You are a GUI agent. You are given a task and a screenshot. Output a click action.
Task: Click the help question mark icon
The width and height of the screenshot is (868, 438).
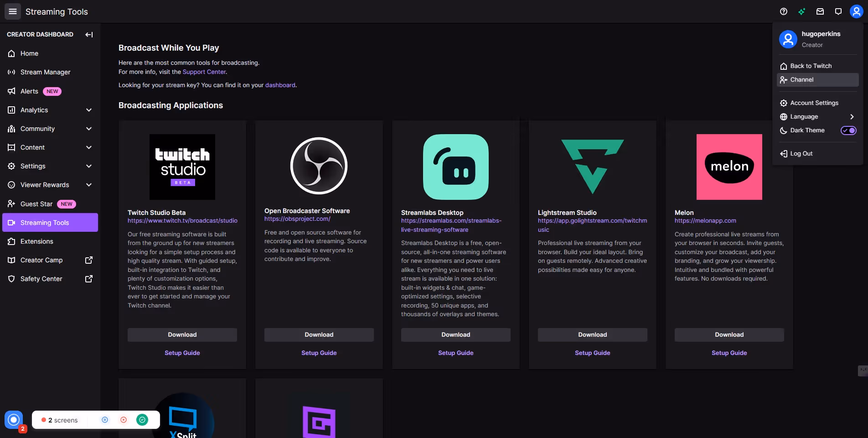[x=784, y=11]
